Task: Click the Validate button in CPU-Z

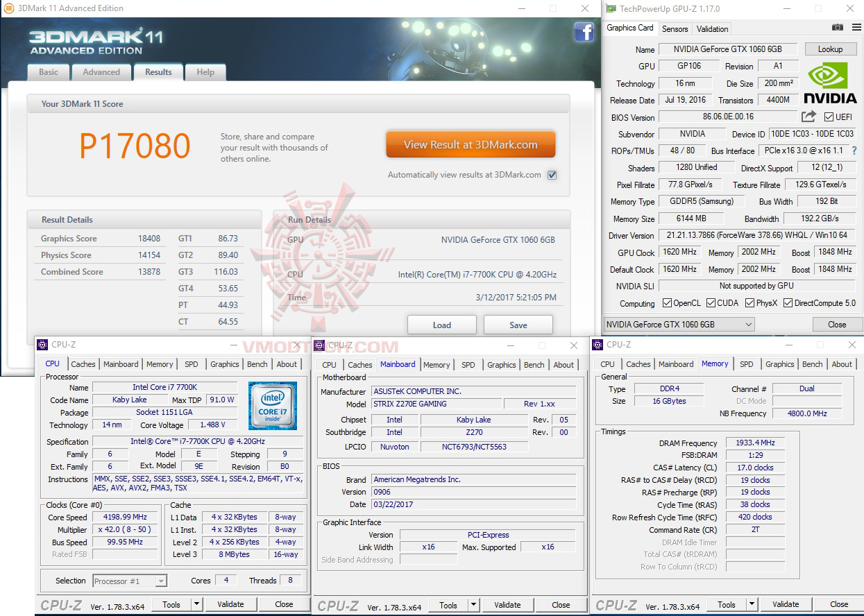Action: [x=230, y=604]
